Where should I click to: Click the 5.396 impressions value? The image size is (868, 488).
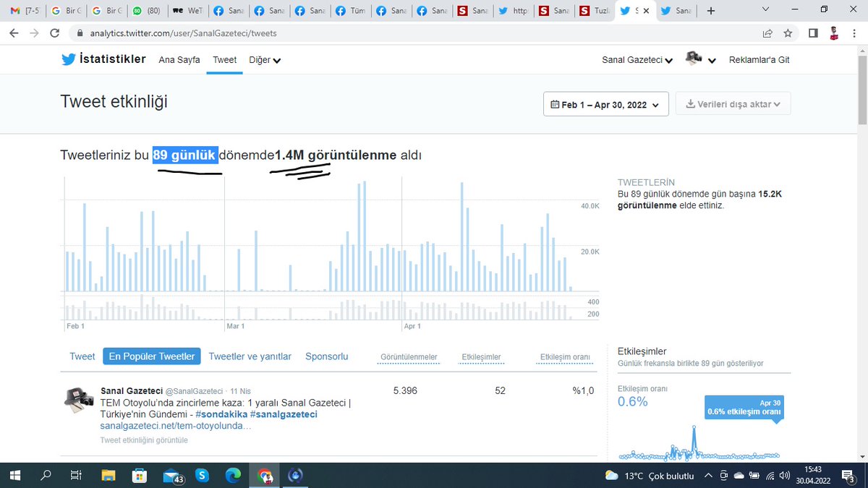click(406, 390)
